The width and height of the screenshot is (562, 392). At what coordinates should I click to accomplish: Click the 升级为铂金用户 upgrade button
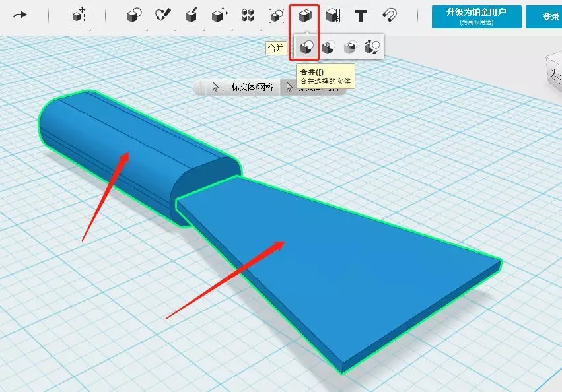(x=476, y=16)
